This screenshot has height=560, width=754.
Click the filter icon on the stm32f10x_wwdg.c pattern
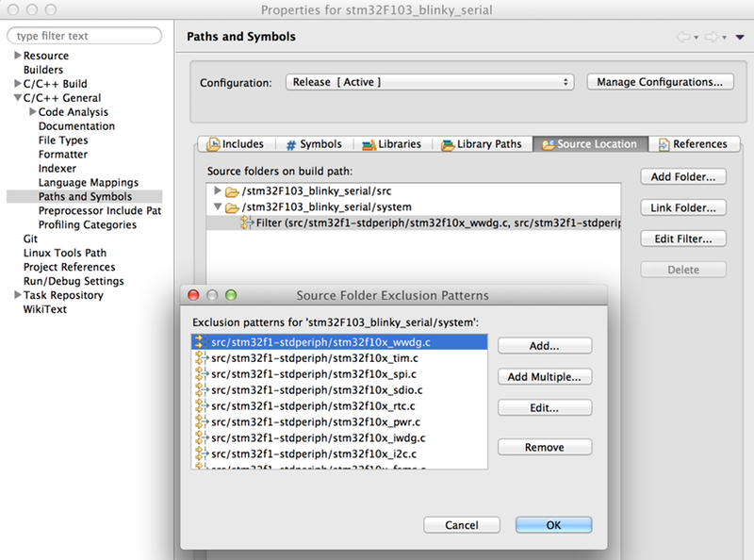point(199,343)
